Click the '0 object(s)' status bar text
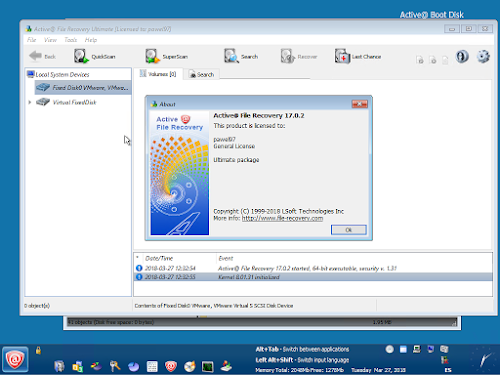The width and height of the screenshot is (500, 375). click(x=37, y=306)
